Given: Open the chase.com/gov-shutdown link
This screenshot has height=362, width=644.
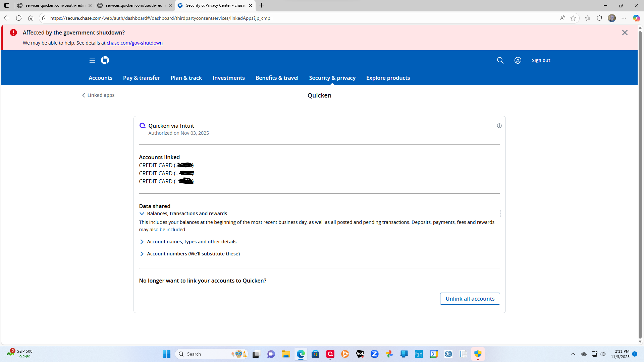Looking at the screenshot, I should pos(135,43).
